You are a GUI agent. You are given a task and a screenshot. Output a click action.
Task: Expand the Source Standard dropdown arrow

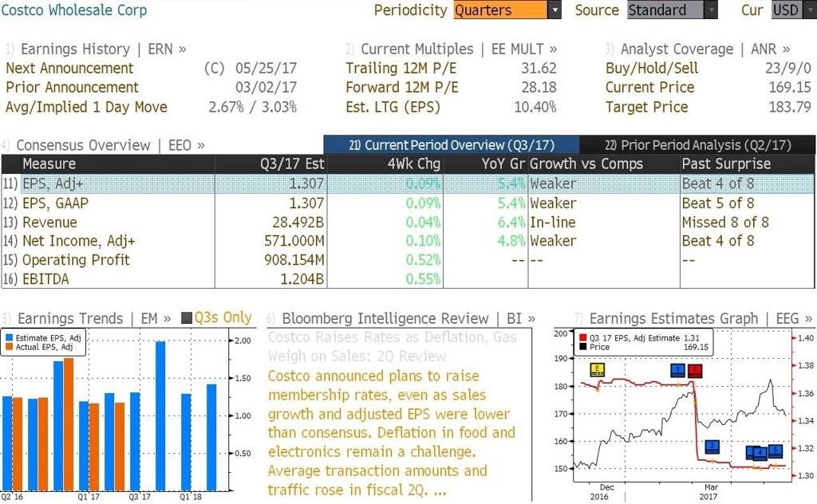pyautogui.click(x=711, y=10)
